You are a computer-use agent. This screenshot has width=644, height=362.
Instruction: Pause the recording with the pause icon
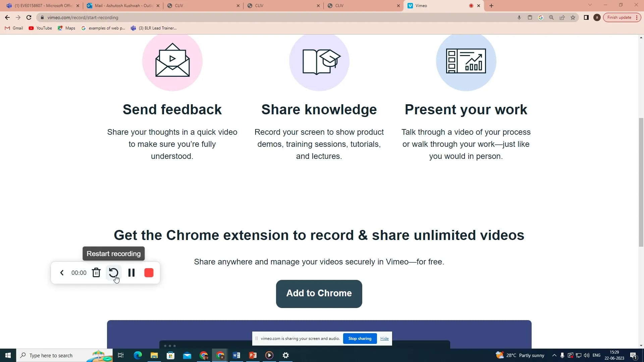click(x=131, y=273)
